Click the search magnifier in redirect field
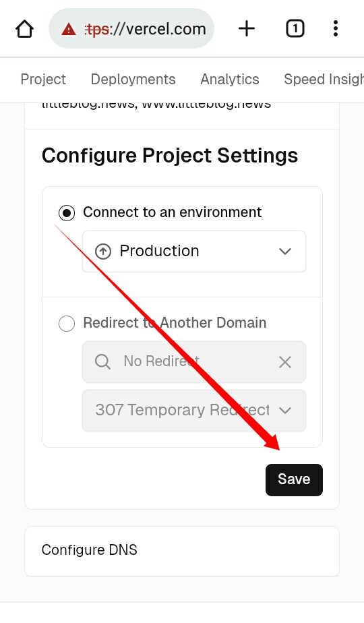Screen dimensions: 364x623 (102, 362)
